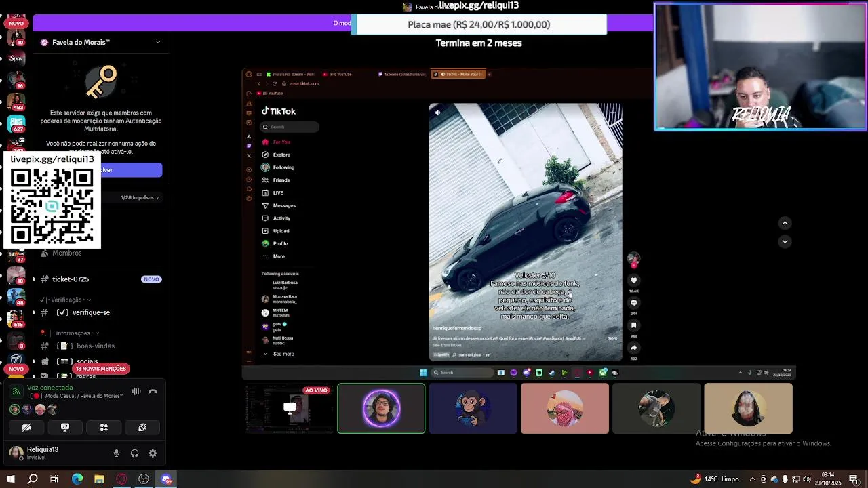The image size is (868, 488).
Task: Open File Explorer from taskbar
Action: pyautogui.click(x=99, y=479)
